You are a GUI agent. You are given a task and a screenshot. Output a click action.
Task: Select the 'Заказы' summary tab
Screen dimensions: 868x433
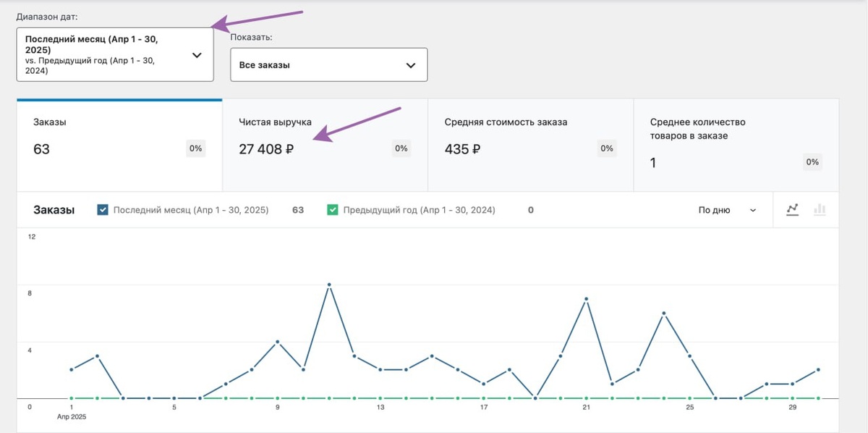[x=119, y=145]
